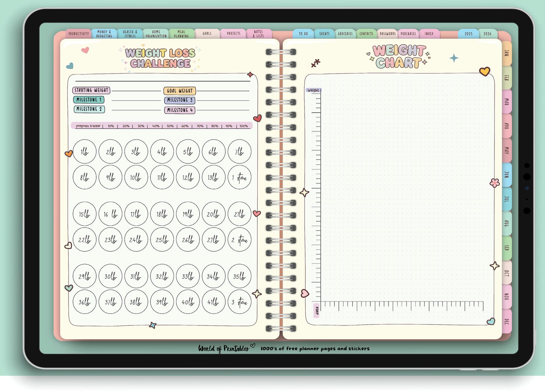
Task: Go to the Groceries tab
Action: coord(345,34)
